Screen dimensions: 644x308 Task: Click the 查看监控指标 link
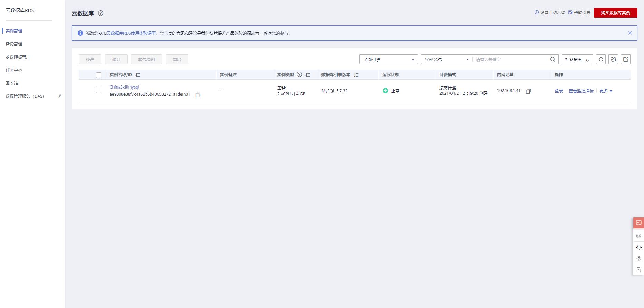(x=581, y=91)
